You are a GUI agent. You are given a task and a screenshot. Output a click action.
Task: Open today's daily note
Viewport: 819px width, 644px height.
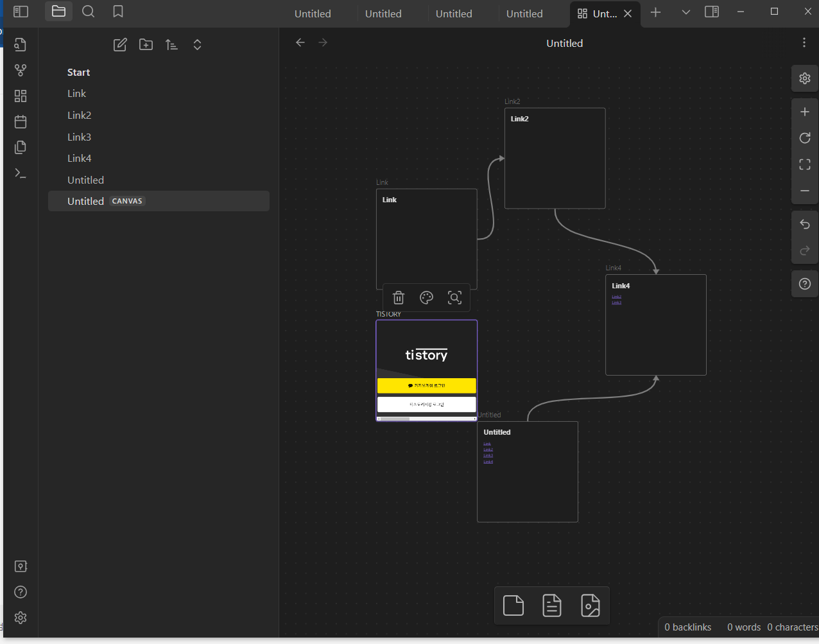21,121
